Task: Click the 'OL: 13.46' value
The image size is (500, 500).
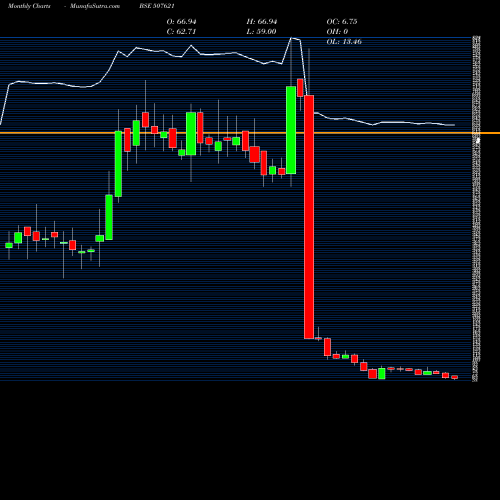Action: 344,42
